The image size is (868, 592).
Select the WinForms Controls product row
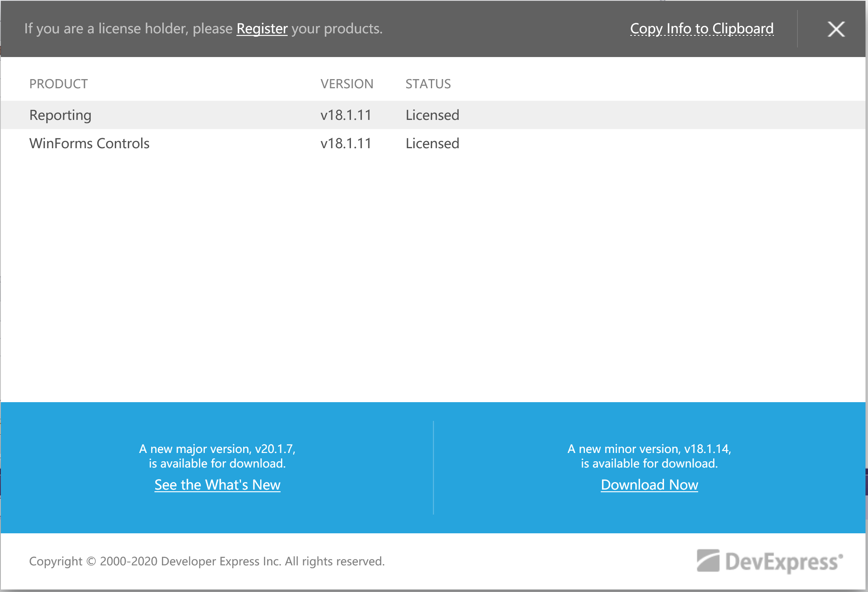coord(433,143)
